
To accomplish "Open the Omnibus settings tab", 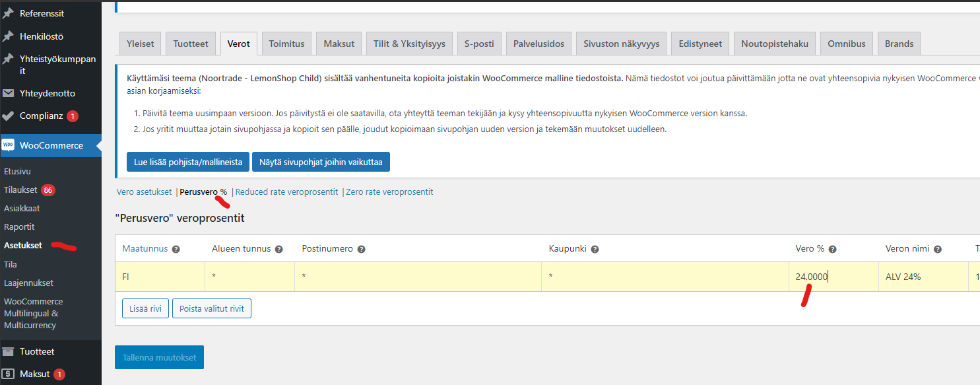I will [x=846, y=44].
